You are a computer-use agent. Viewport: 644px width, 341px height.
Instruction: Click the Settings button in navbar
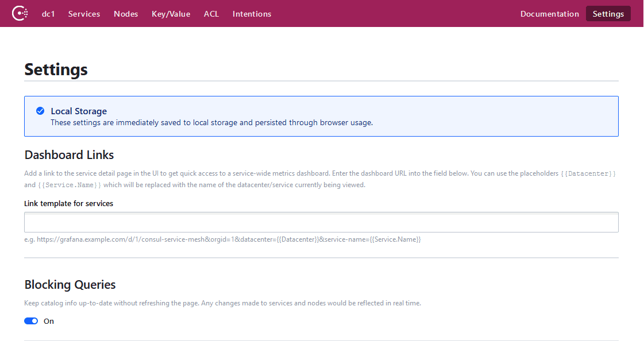tap(608, 13)
